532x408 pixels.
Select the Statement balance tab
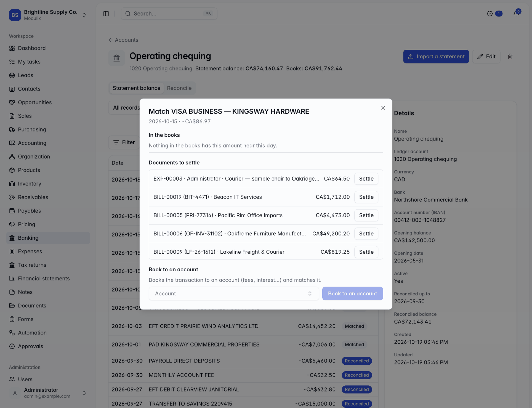(x=136, y=88)
